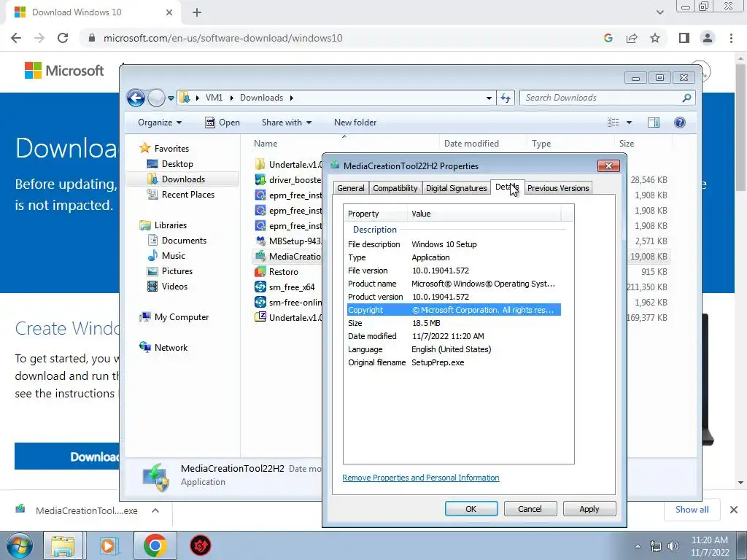Click the Explorer forward arrow button
The height and width of the screenshot is (560, 747).
point(156,98)
